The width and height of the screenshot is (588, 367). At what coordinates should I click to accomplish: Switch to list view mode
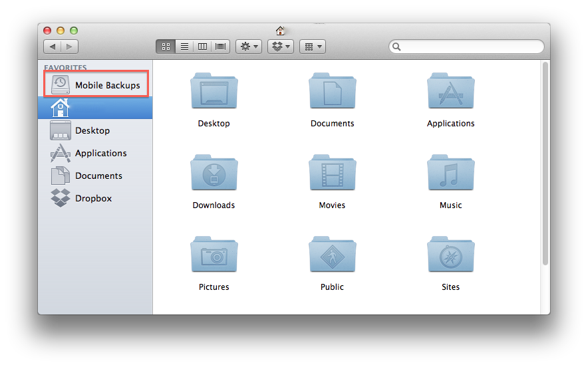[x=184, y=47]
